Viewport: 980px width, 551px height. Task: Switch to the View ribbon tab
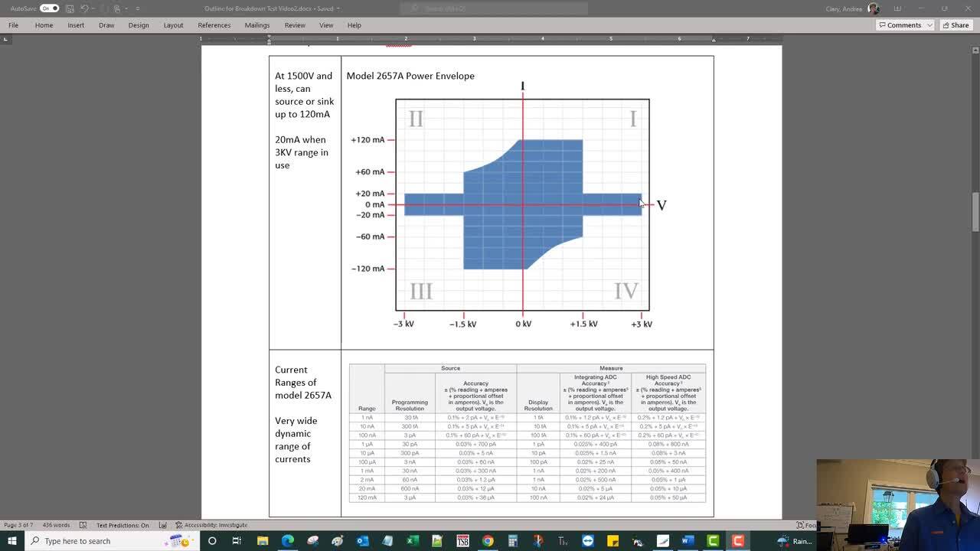(326, 25)
